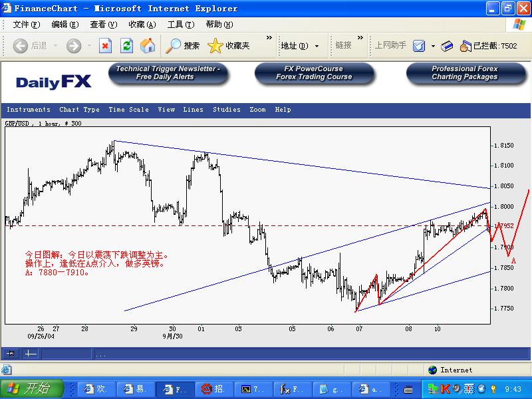Click the blue globe tray icon
Screen dimensions: 532x399
click(x=481, y=389)
